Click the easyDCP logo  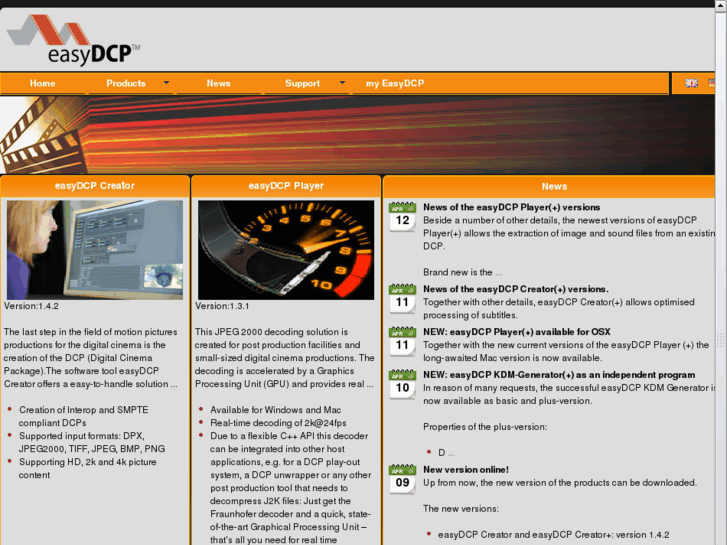(x=73, y=39)
